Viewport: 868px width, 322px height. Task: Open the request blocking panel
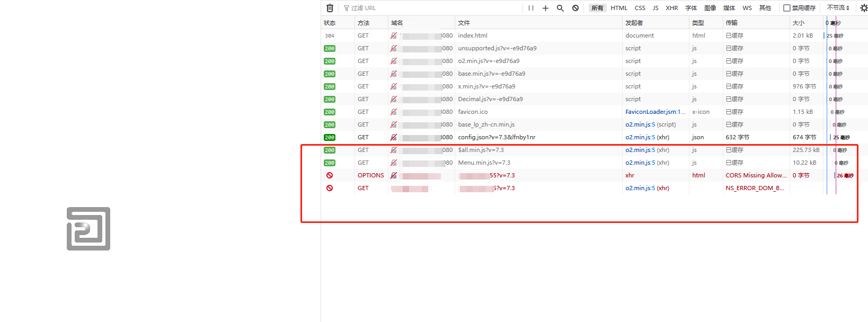click(575, 8)
